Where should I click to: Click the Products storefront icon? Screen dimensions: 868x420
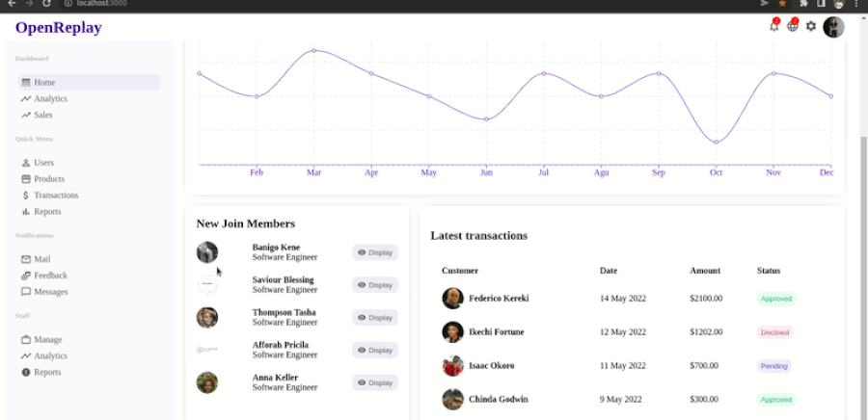pos(25,179)
